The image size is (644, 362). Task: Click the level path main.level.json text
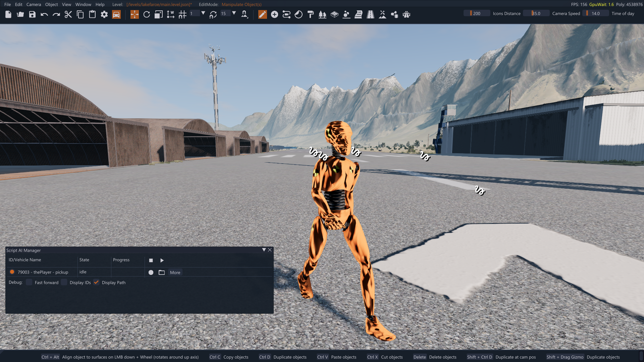pos(159,4)
